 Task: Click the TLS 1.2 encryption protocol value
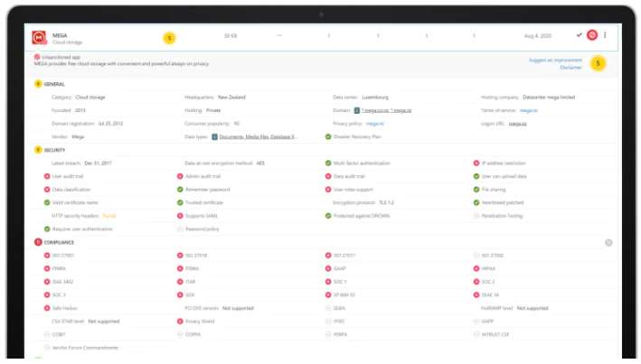386,202
